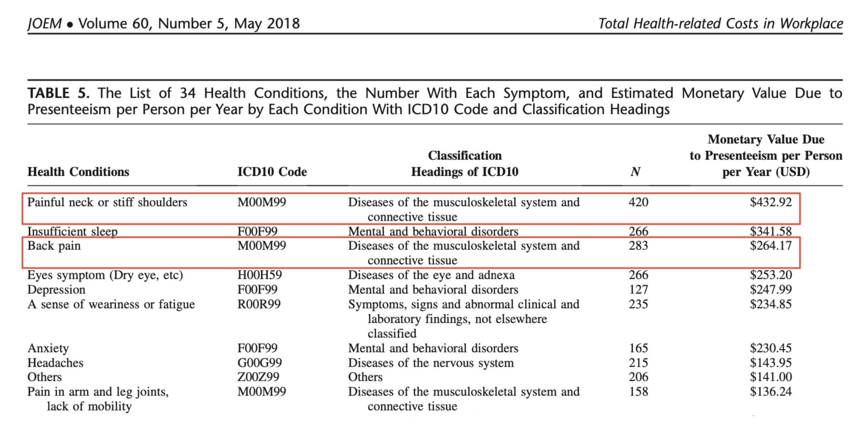Click the 'TABLE 5.' caption label

pyautogui.click(x=58, y=93)
